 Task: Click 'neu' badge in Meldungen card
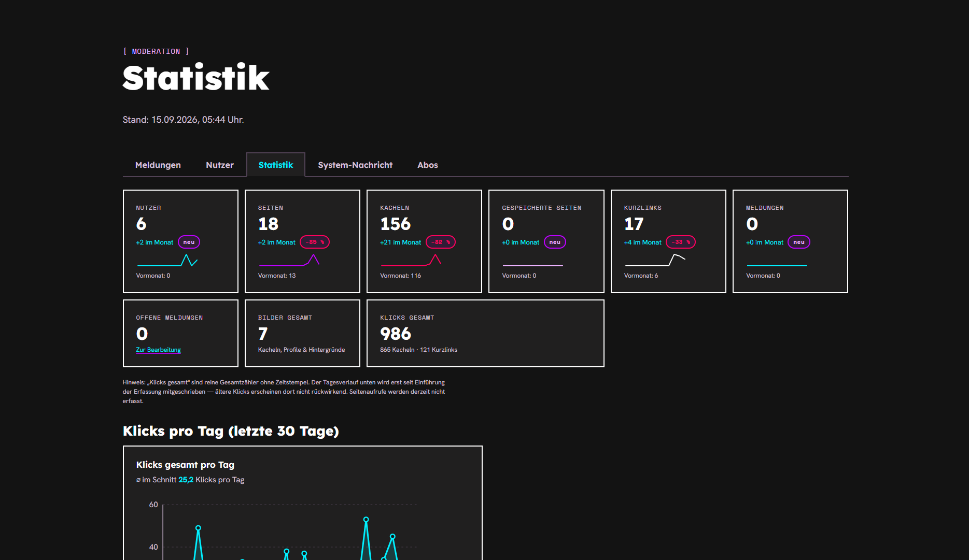[x=799, y=242]
